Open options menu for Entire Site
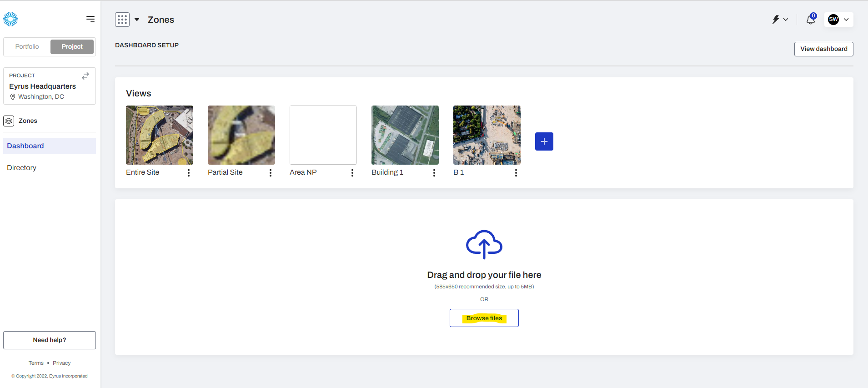 [x=189, y=173]
